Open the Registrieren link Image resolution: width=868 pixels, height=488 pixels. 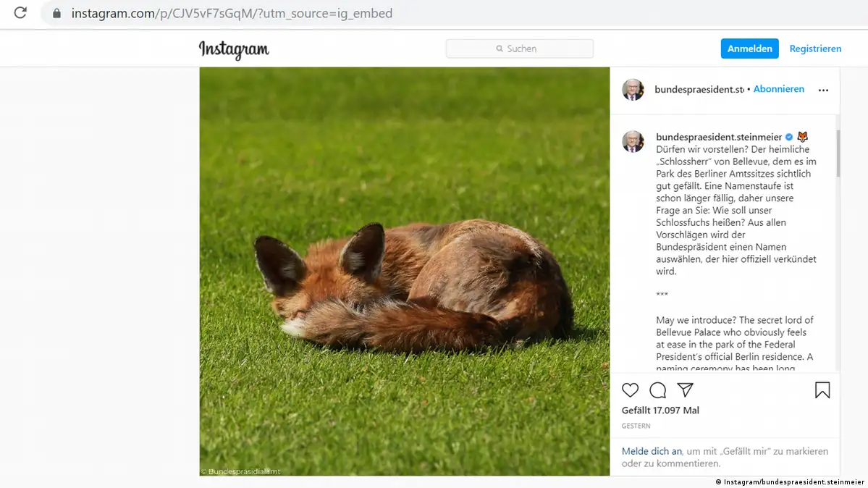tap(815, 49)
